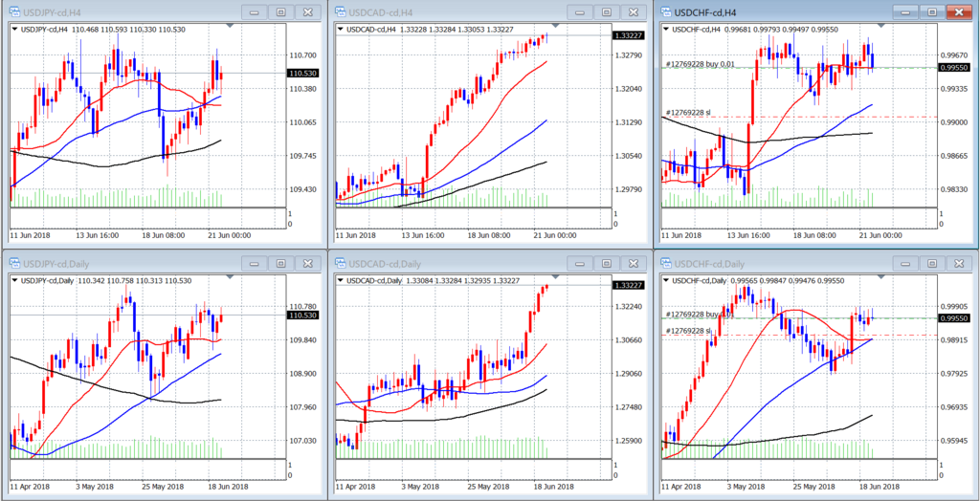The height and width of the screenshot is (501, 980).
Task: Click the USDCHF-cd,H4 window chart icon
Action: 664,11
